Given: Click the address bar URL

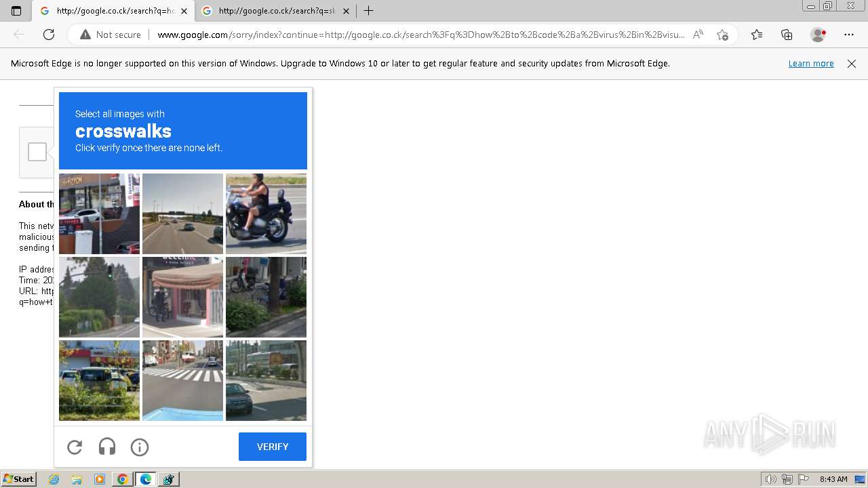Looking at the screenshot, I should (420, 35).
